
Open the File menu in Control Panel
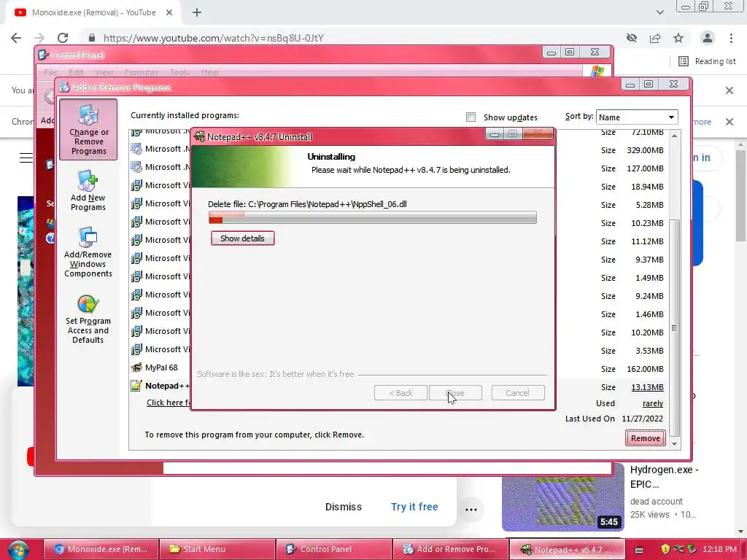tap(50, 72)
